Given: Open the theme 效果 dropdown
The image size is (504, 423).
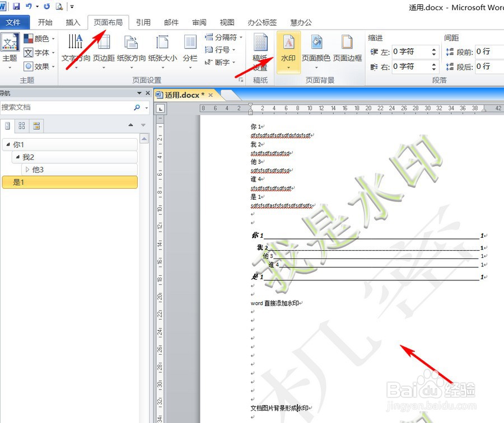Looking at the screenshot, I should pos(39,67).
